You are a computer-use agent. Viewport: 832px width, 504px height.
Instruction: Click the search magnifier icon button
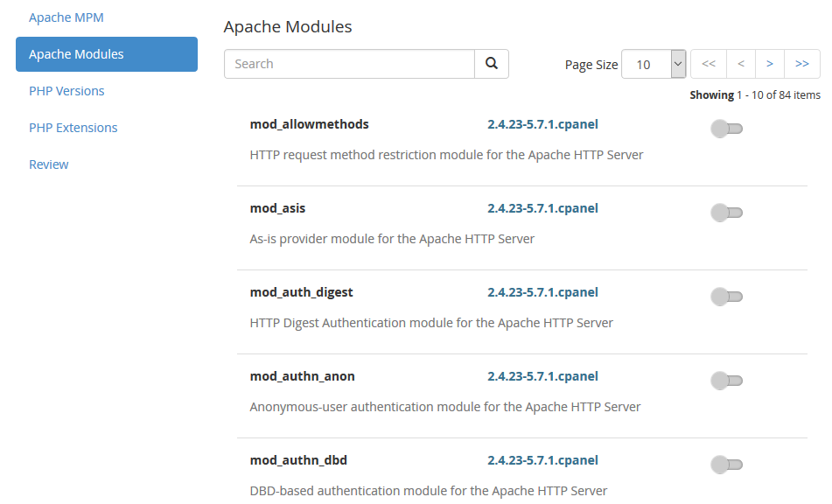(492, 64)
